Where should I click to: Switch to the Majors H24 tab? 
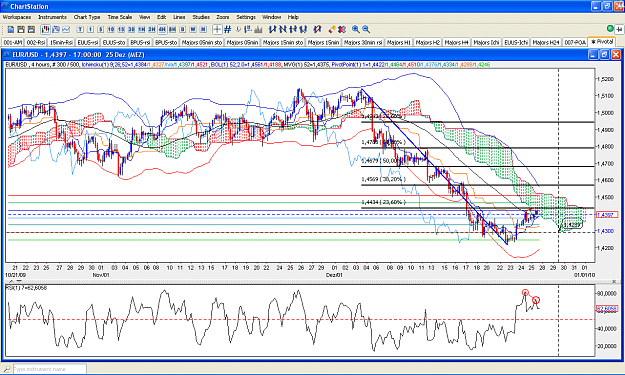(x=546, y=42)
